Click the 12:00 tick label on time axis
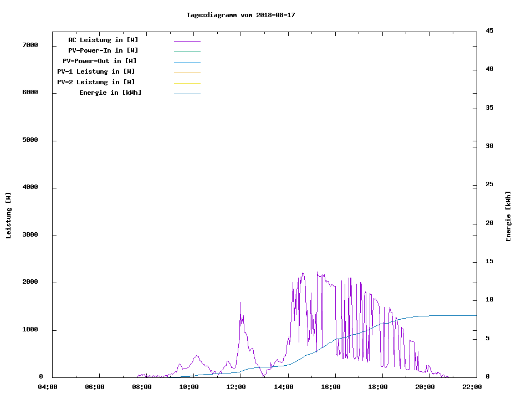Screen dimensions: 532x399 click(x=236, y=387)
